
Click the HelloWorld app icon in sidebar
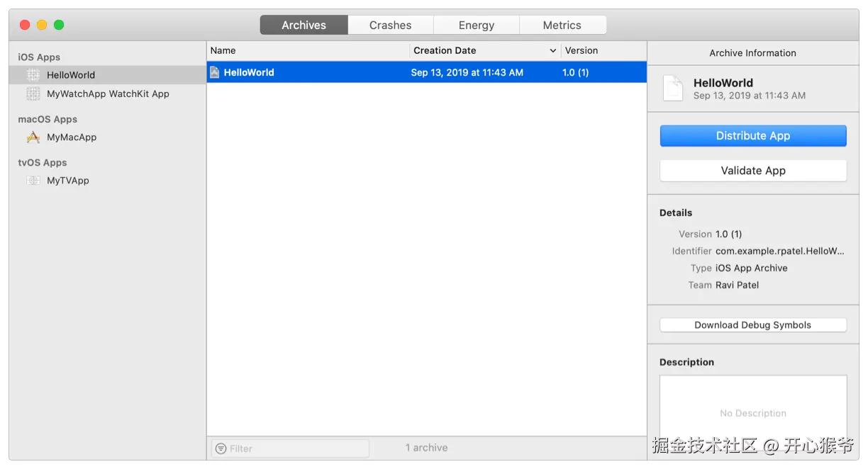click(x=33, y=75)
